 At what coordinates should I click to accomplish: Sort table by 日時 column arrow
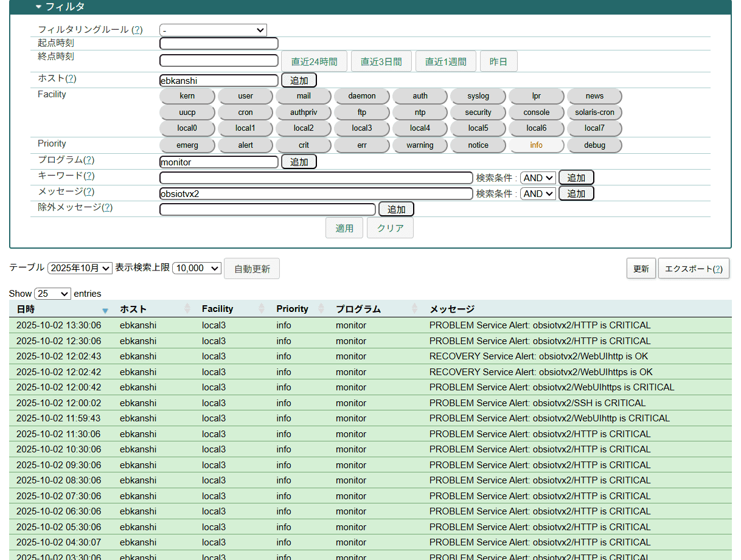105,310
